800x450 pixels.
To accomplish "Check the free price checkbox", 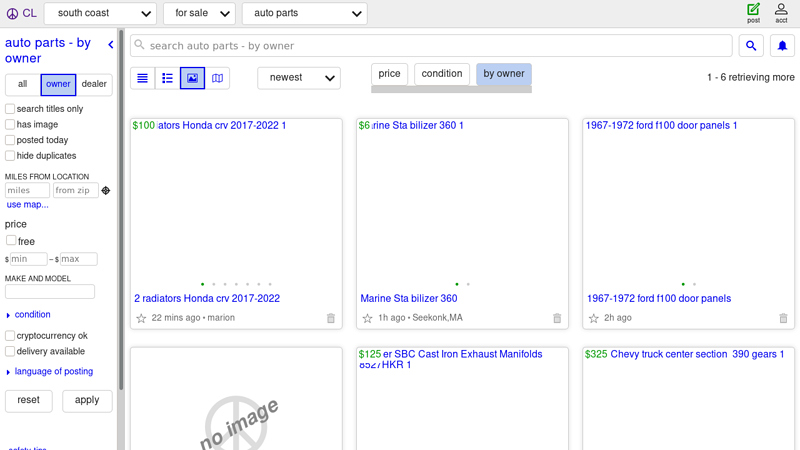I will tap(11, 240).
